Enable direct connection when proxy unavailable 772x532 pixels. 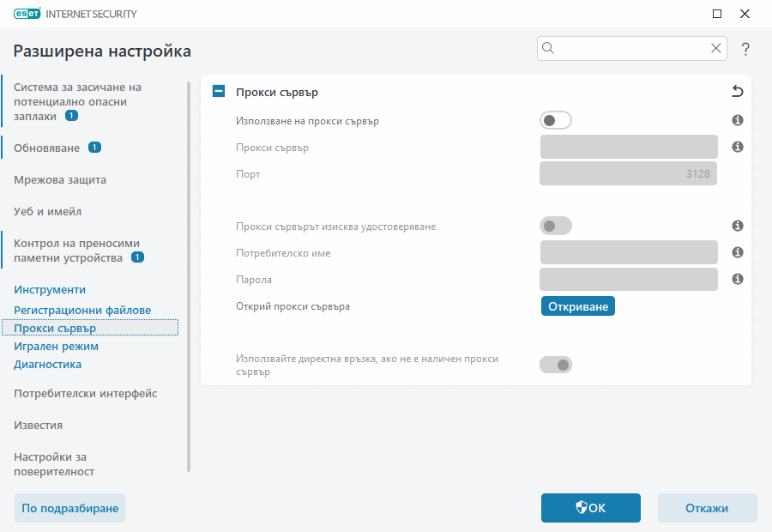click(555, 364)
